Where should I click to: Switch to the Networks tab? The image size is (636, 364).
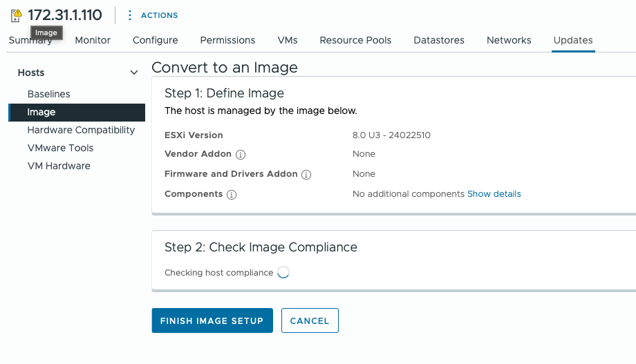coord(509,40)
